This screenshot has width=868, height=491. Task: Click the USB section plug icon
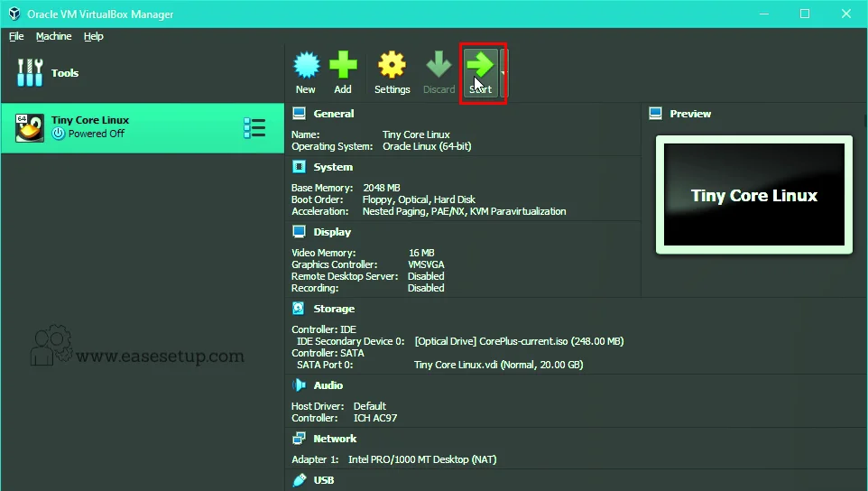[x=299, y=480]
